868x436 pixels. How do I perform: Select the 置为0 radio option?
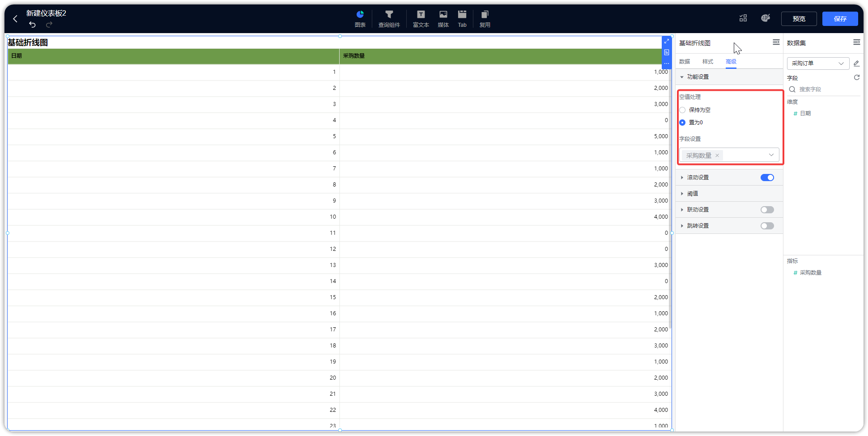(x=682, y=123)
